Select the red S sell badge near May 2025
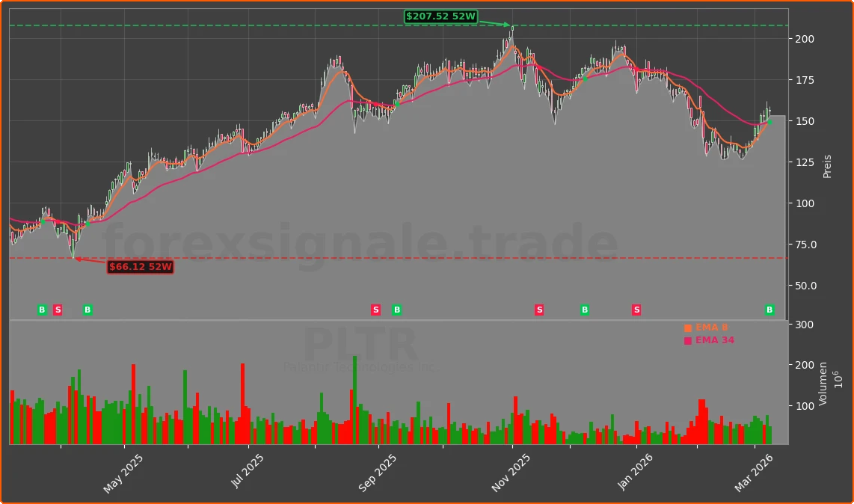This screenshot has height=504, width=854. [57, 309]
